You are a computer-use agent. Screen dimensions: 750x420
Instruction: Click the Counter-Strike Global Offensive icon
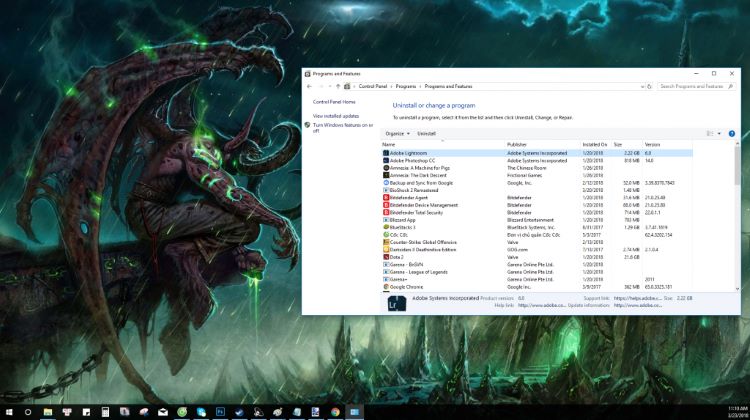386,242
